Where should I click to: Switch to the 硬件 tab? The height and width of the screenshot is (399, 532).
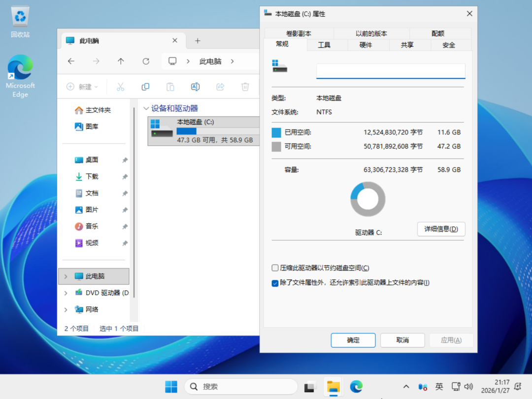(x=366, y=45)
